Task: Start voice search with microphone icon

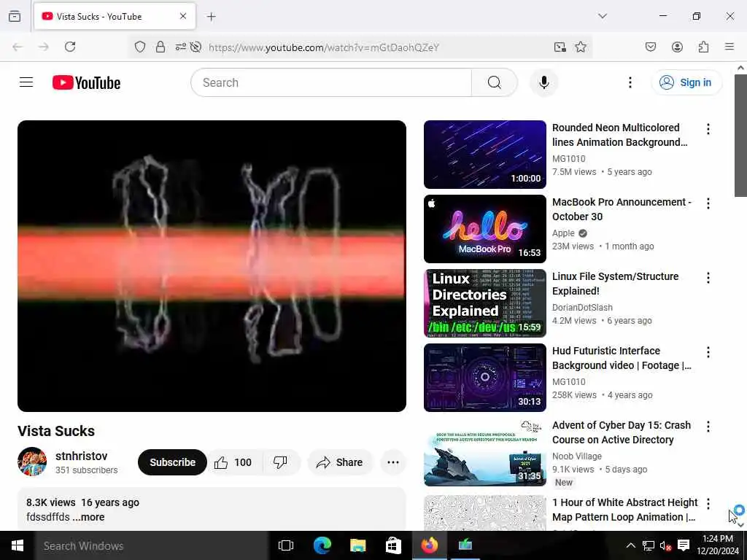Action: click(x=543, y=82)
